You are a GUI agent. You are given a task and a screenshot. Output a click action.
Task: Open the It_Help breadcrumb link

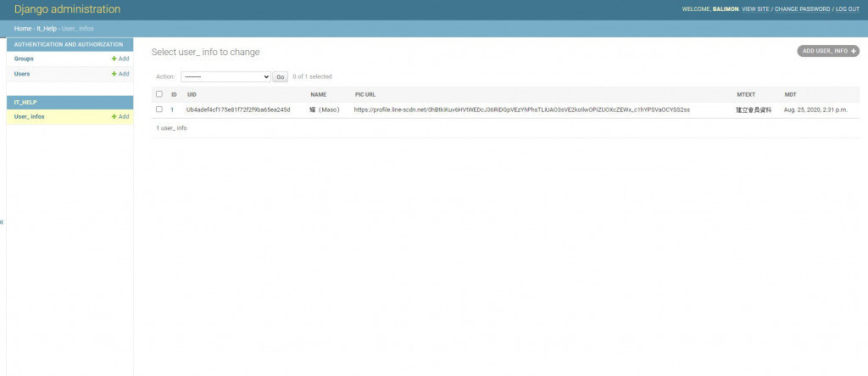pos(47,28)
